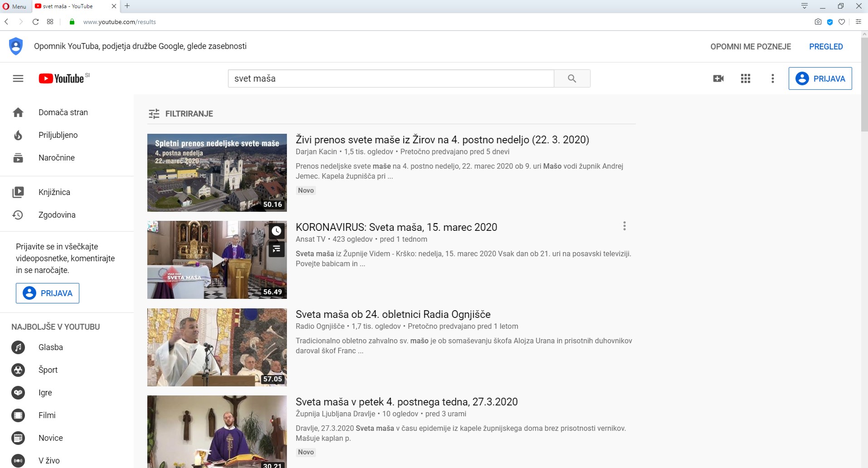Click the Opera snapshot camera icon

click(x=818, y=22)
